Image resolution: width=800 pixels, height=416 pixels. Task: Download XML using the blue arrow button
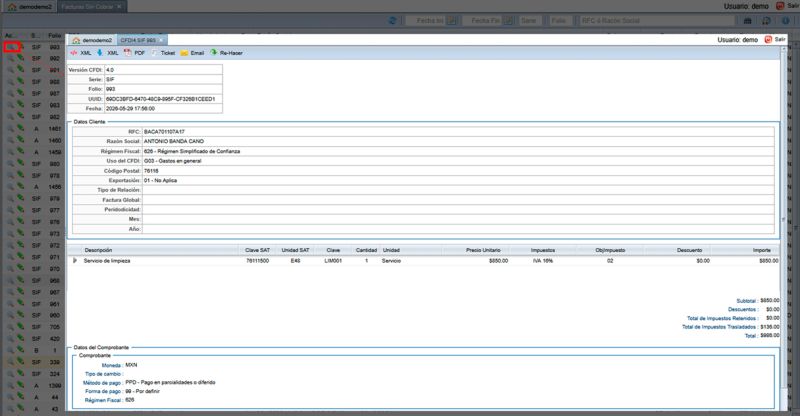(x=107, y=53)
